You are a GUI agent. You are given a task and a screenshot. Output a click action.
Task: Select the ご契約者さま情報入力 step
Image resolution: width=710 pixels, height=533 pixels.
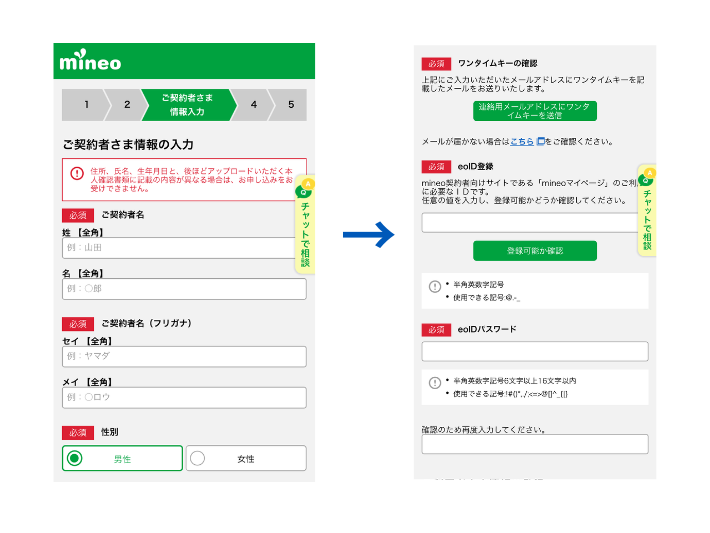click(x=188, y=105)
